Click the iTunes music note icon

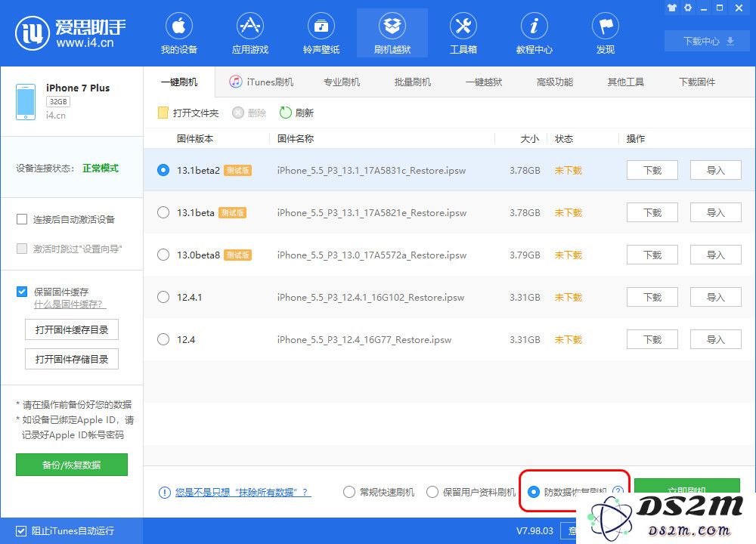tap(235, 82)
